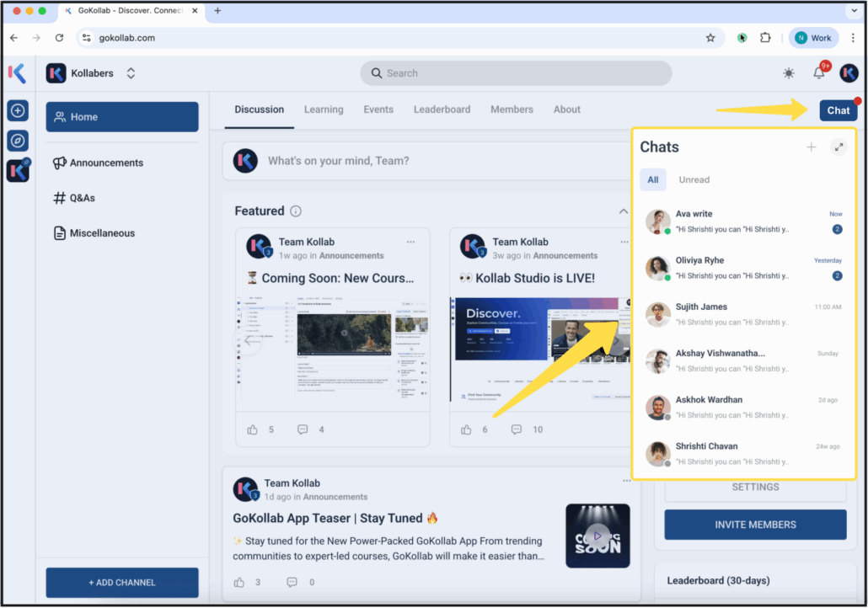868x608 pixels.
Task: Open the Events tab
Action: pos(378,109)
